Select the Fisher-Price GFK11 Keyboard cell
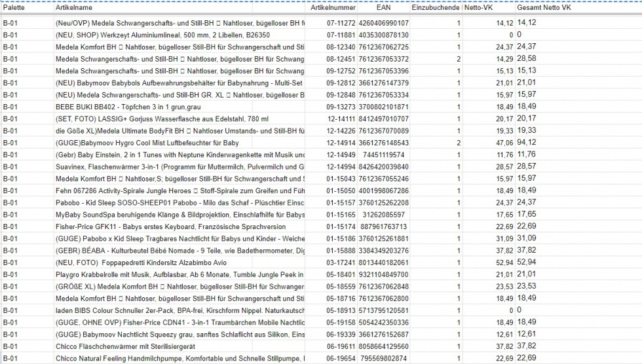 click(180, 227)
